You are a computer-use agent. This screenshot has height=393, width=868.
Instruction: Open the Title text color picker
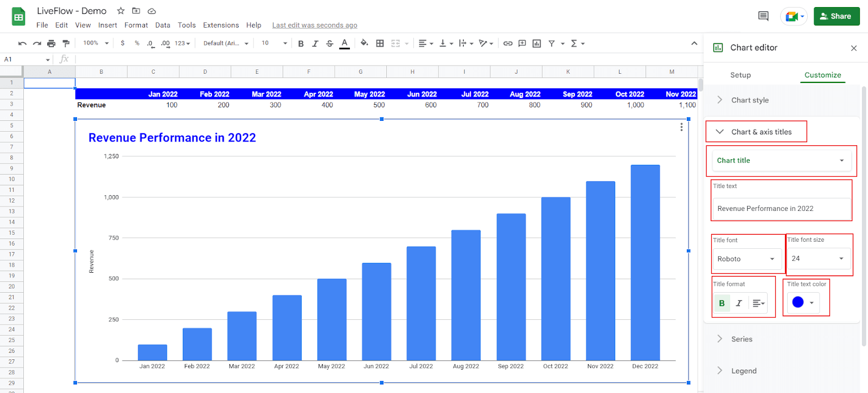(x=803, y=302)
